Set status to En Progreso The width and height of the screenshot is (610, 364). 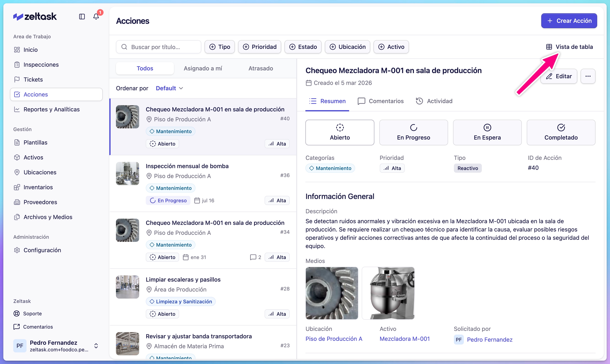pyautogui.click(x=413, y=133)
